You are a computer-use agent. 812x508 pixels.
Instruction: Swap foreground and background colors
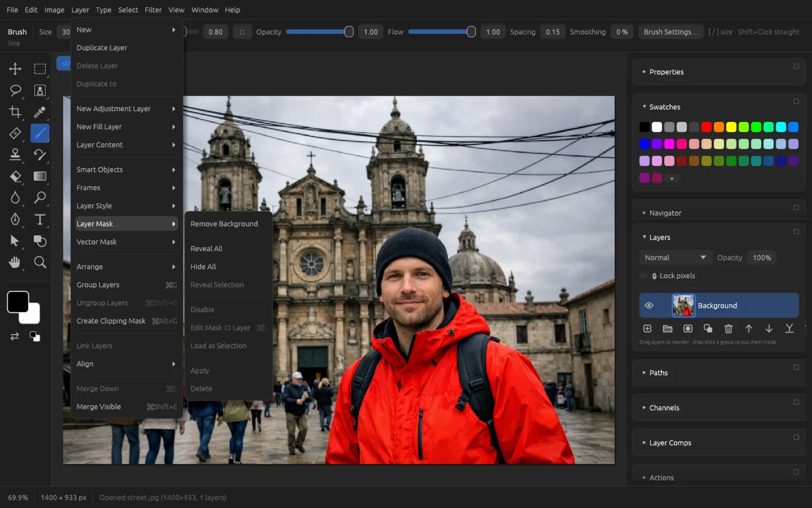15,336
